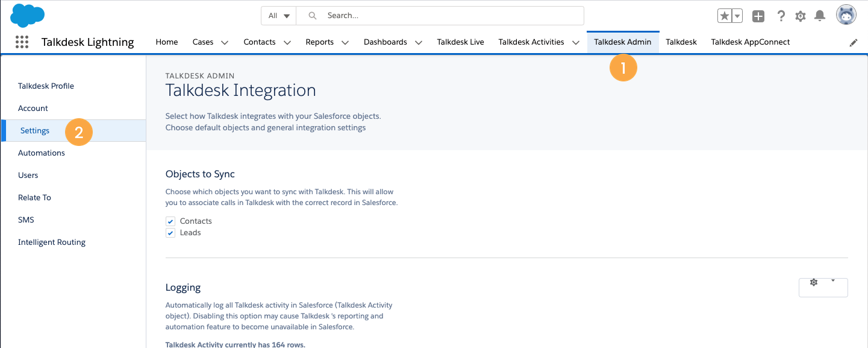Select Automations in the sidebar
The width and height of the screenshot is (868, 348).
(42, 153)
